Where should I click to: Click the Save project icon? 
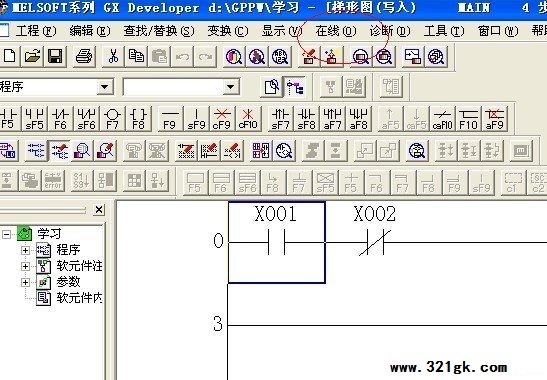click(55, 56)
